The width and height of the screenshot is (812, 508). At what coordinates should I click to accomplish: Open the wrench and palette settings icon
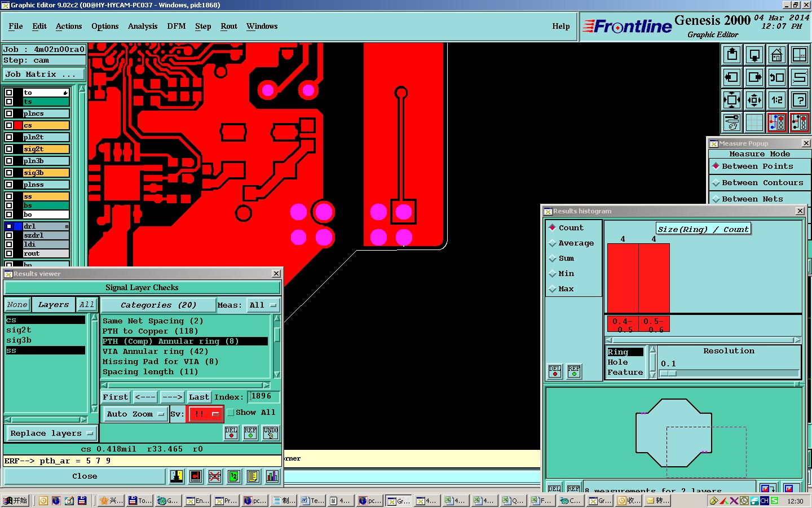732,122
